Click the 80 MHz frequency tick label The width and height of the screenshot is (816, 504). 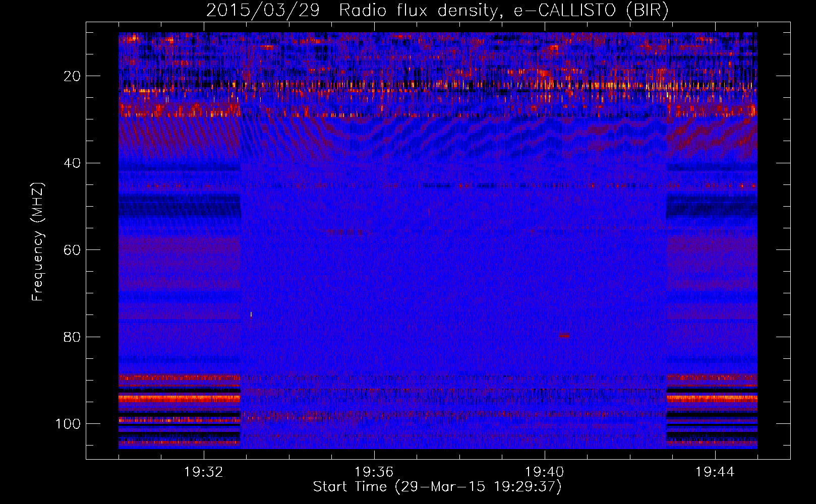[72, 337]
